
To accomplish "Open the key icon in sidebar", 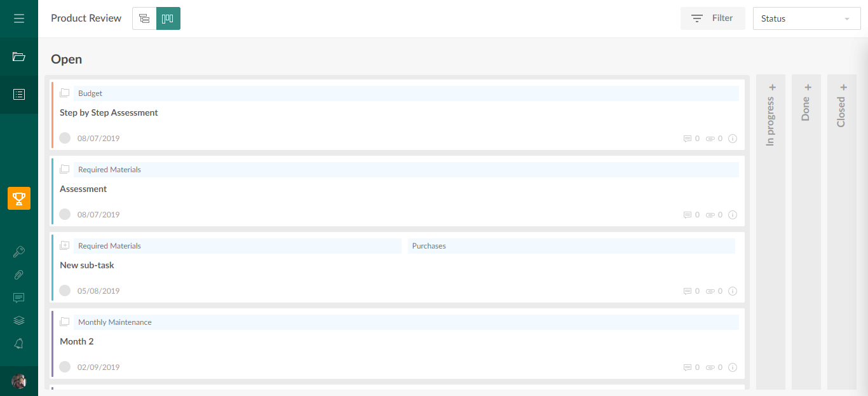I will [x=19, y=252].
